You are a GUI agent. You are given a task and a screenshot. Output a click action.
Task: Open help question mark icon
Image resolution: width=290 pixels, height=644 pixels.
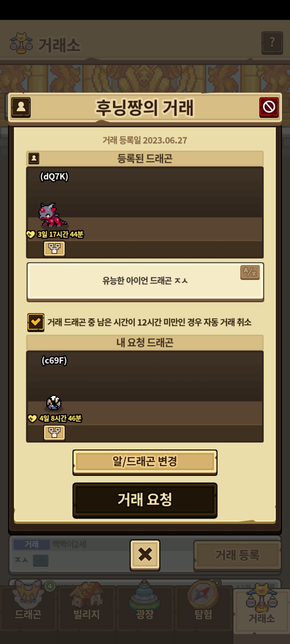coord(272,43)
